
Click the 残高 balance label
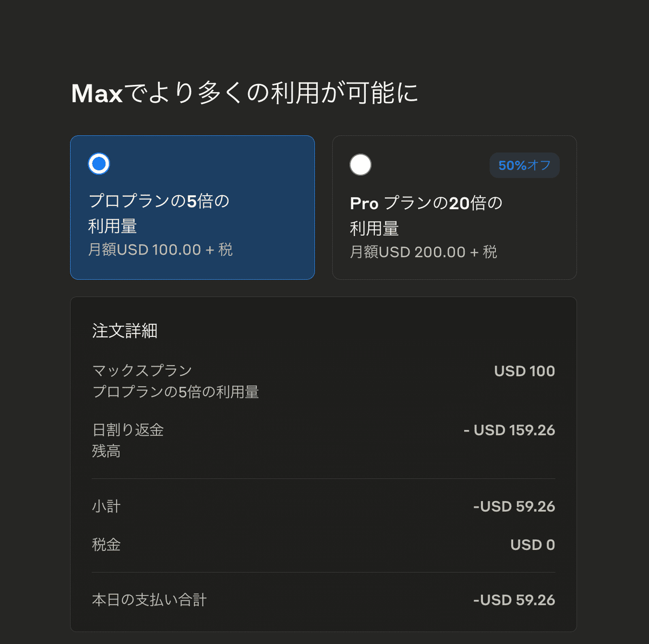(107, 451)
